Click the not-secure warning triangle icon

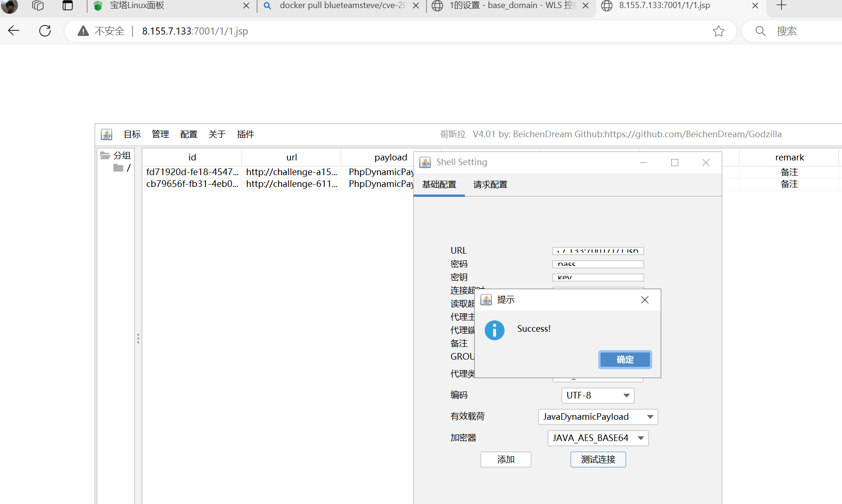click(x=83, y=31)
